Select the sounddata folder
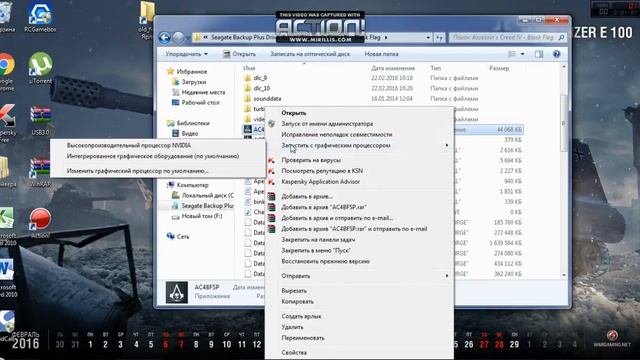This screenshot has height=360, width=640. (267, 98)
